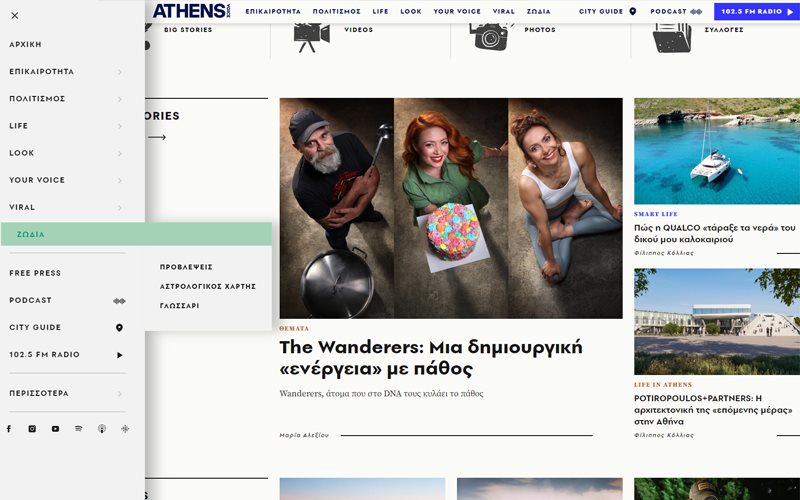Image resolution: width=800 pixels, height=500 pixels.
Task: Open The Wanderers article headline
Action: [431, 358]
